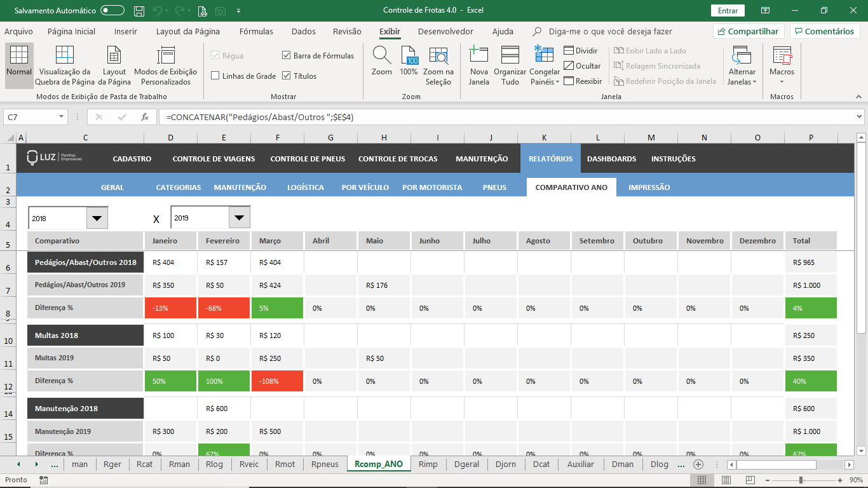Hide the window with Ocultar
This screenshot has width=868, height=488.
tap(582, 66)
